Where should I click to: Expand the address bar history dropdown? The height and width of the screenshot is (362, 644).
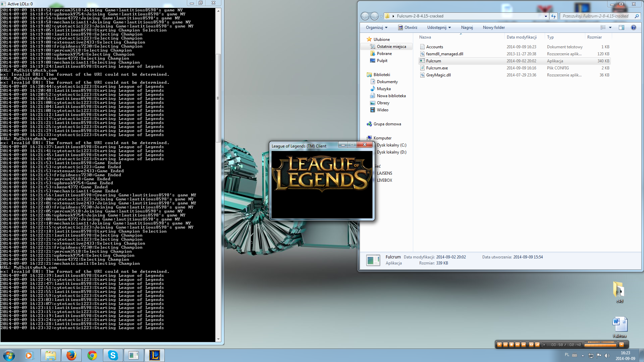546,16
